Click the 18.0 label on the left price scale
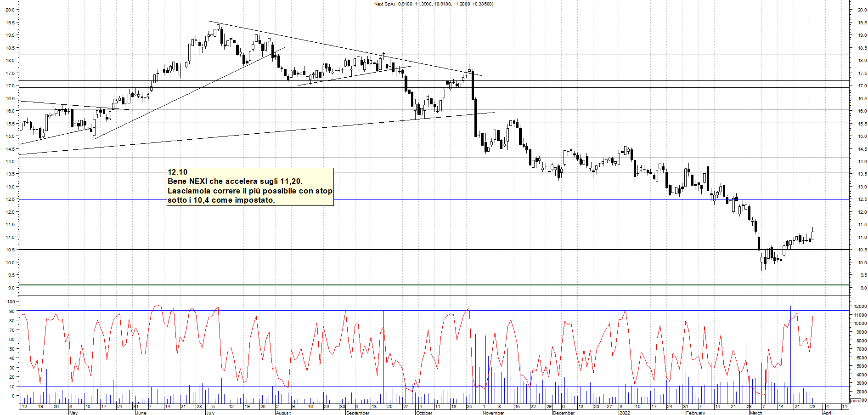 click(x=10, y=61)
